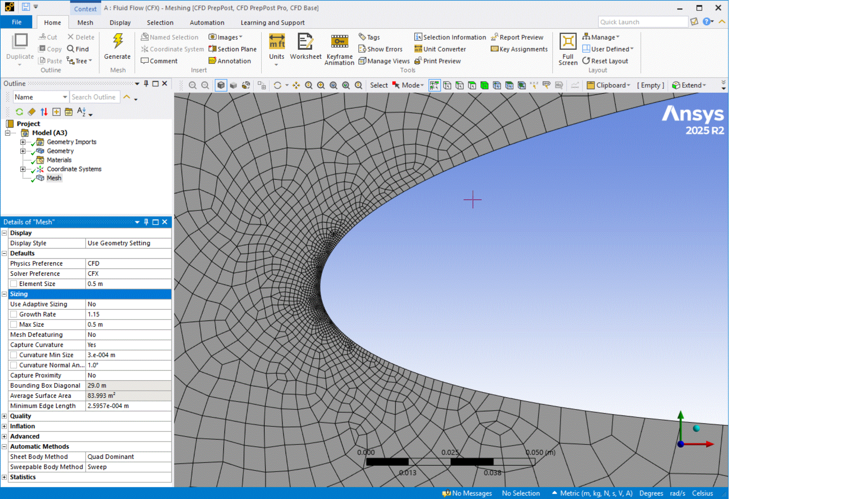
Task: Pin the Outline panel
Action: point(146,84)
